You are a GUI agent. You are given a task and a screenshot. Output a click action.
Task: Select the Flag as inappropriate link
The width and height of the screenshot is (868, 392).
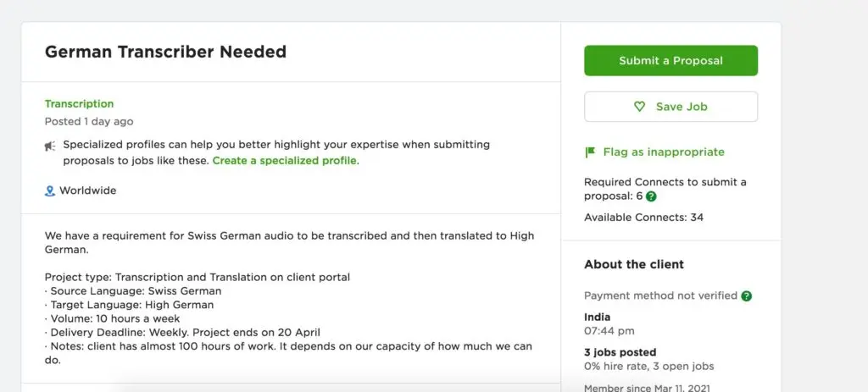click(663, 152)
